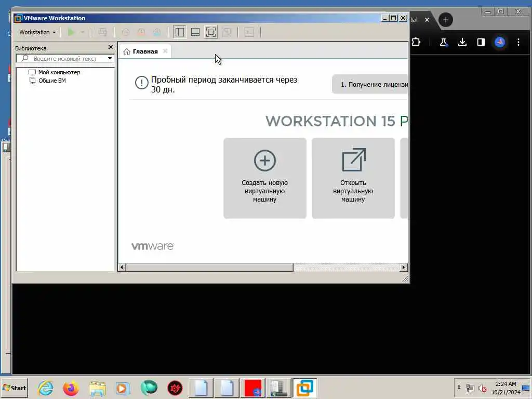Open Windows Media Player on taskbar
This screenshot has width=532, height=399.
point(123,388)
